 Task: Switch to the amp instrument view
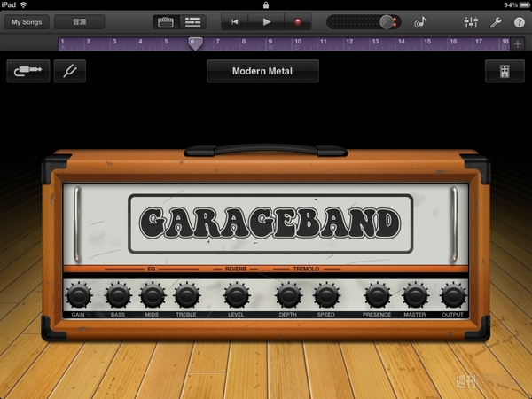pyautogui.click(x=165, y=22)
